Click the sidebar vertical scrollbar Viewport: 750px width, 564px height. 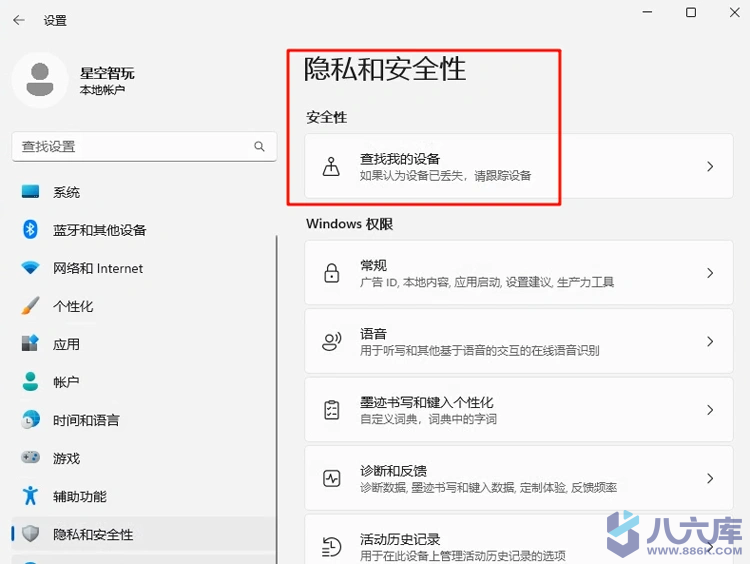[276, 399]
